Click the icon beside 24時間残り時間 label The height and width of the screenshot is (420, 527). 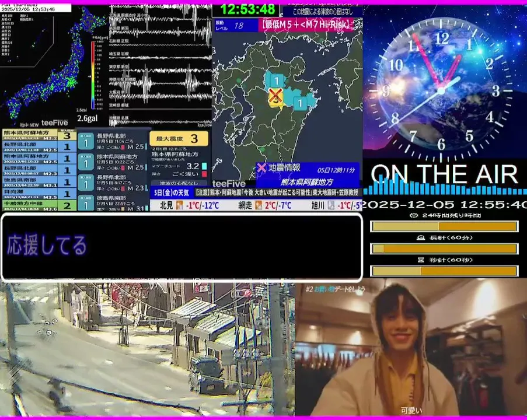click(x=415, y=215)
